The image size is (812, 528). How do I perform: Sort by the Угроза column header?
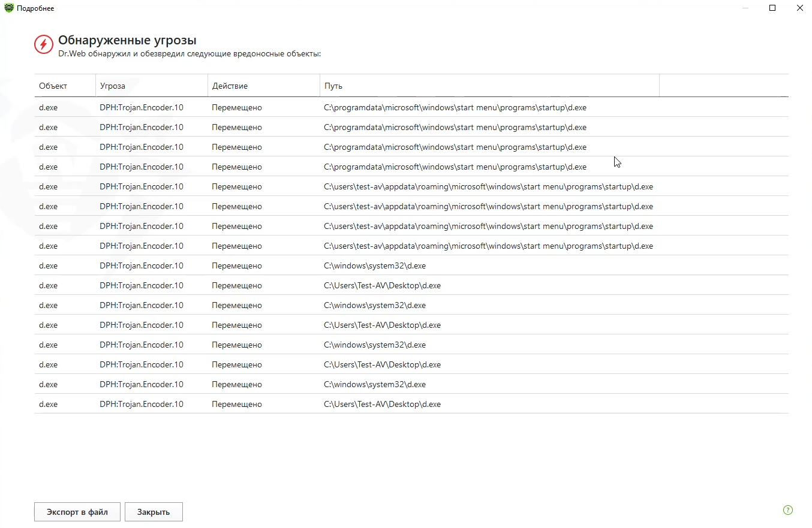click(x=113, y=86)
